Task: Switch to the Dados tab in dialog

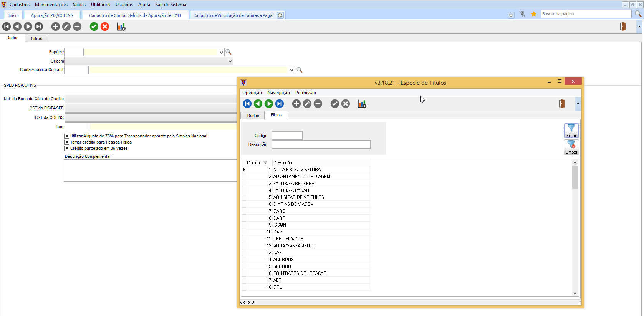Action: click(x=253, y=116)
